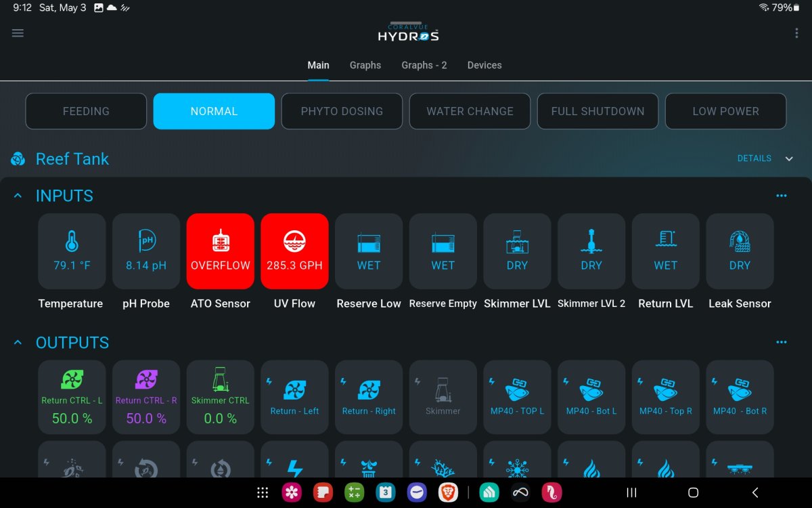This screenshot has height=508, width=812.
Task: Click the Reef Tank collective icon
Action: pos(18,159)
